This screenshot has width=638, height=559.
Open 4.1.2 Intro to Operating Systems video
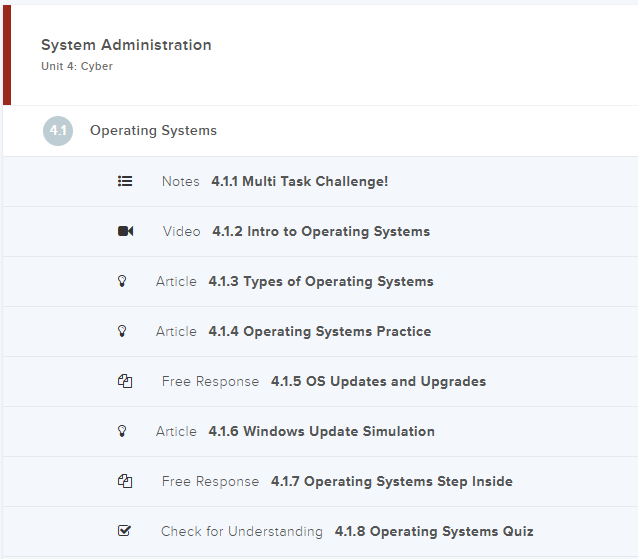[x=320, y=231]
